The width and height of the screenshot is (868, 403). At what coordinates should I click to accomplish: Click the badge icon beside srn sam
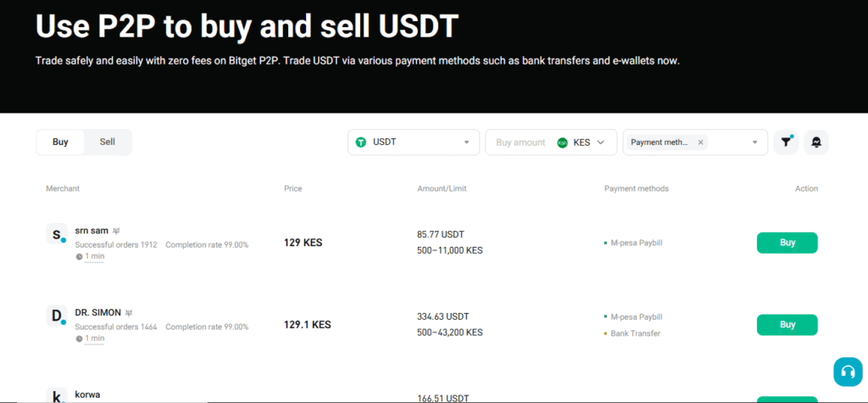[x=116, y=230]
